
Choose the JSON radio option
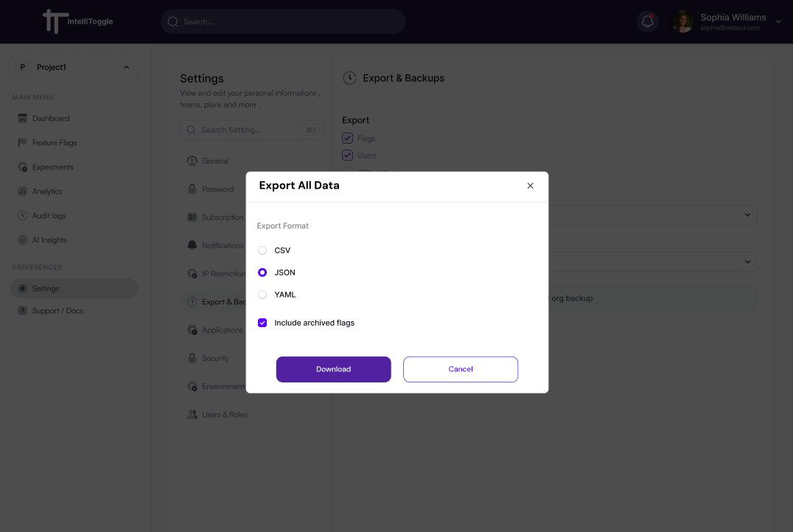tap(262, 273)
